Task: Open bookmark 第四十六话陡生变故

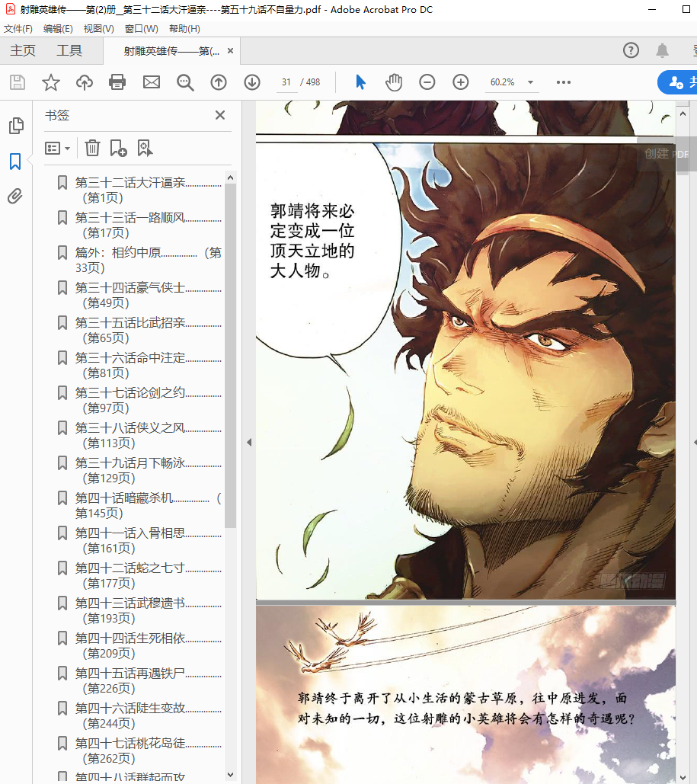Action: click(148, 715)
